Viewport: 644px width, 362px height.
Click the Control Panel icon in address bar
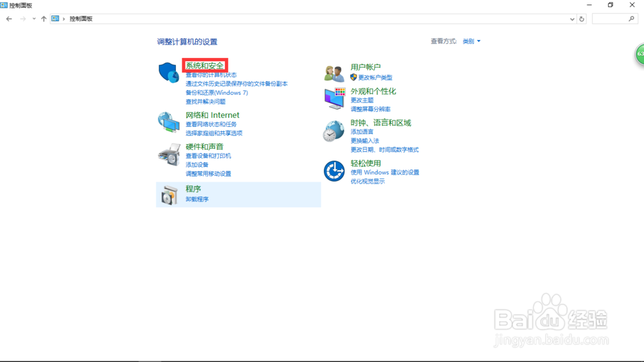[55, 19]
